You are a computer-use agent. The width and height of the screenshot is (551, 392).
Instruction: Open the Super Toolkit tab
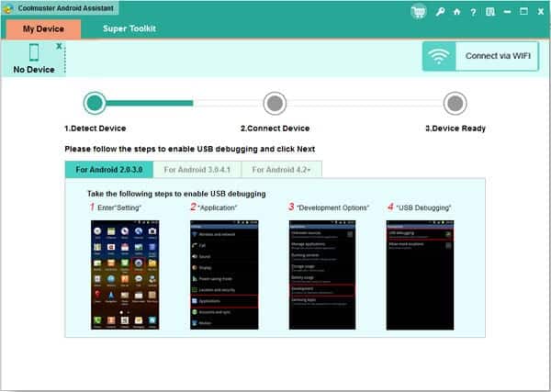click(x=129, y=28)
